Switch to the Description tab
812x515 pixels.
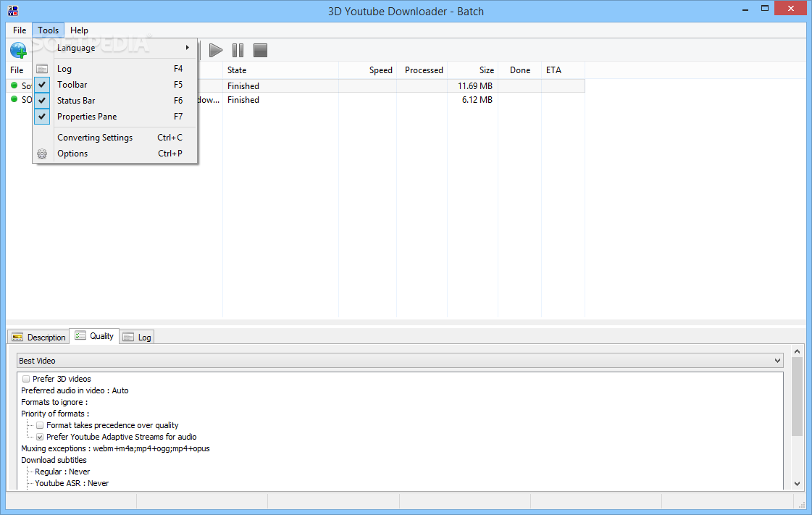click(38, 337)
